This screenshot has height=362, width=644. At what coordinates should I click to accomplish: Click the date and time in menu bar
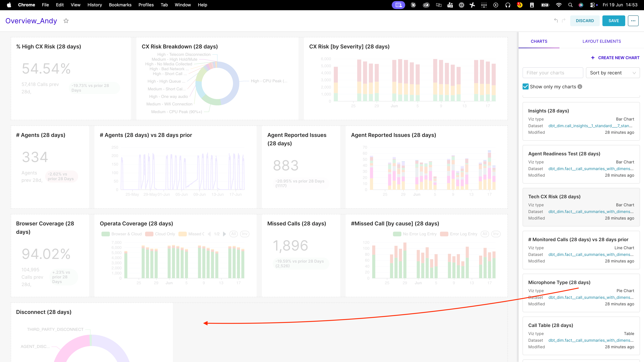tap(620, 5)
